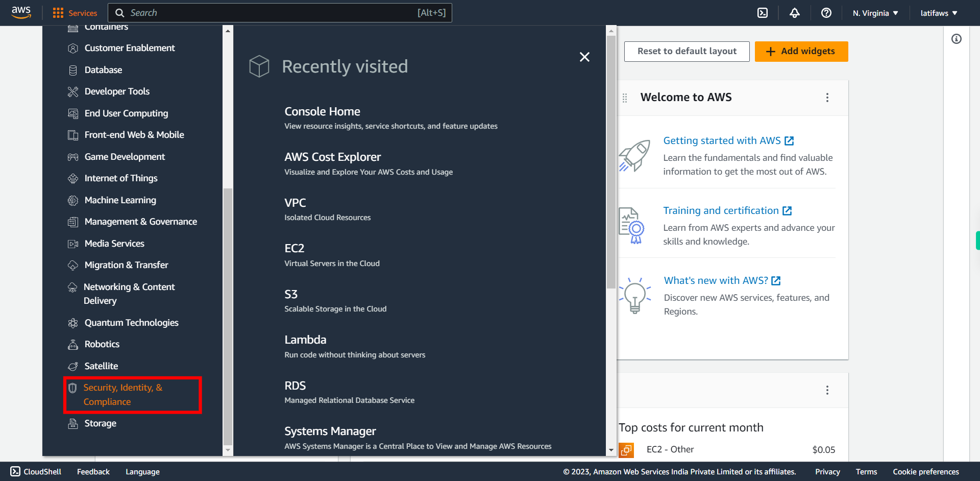
Task: Open the Privacy footer link
Action: click(x=827, y=472)
